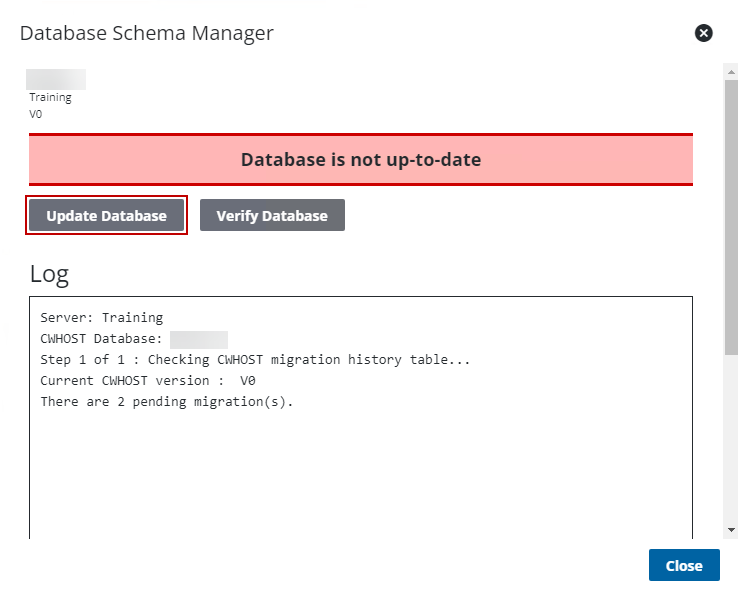Click the Update Database button

[x=106, y=215]
